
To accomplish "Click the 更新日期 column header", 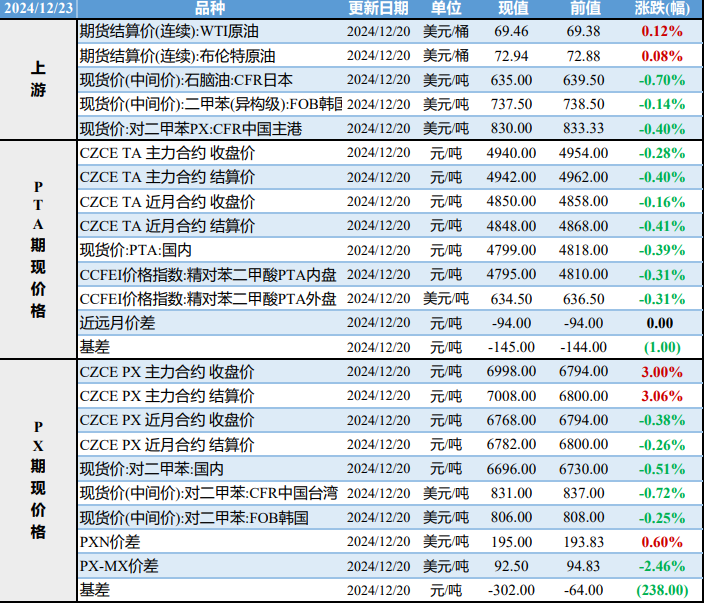I will [x=378, y=9].
